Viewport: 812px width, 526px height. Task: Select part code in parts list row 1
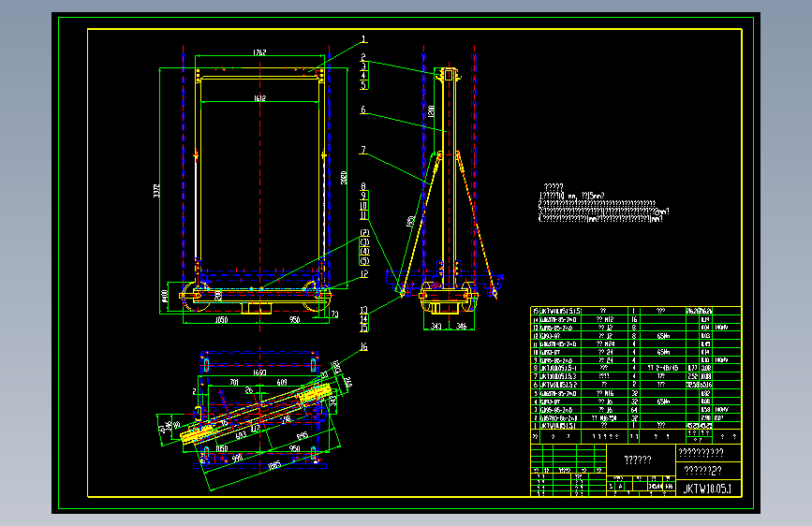point(558,426)
